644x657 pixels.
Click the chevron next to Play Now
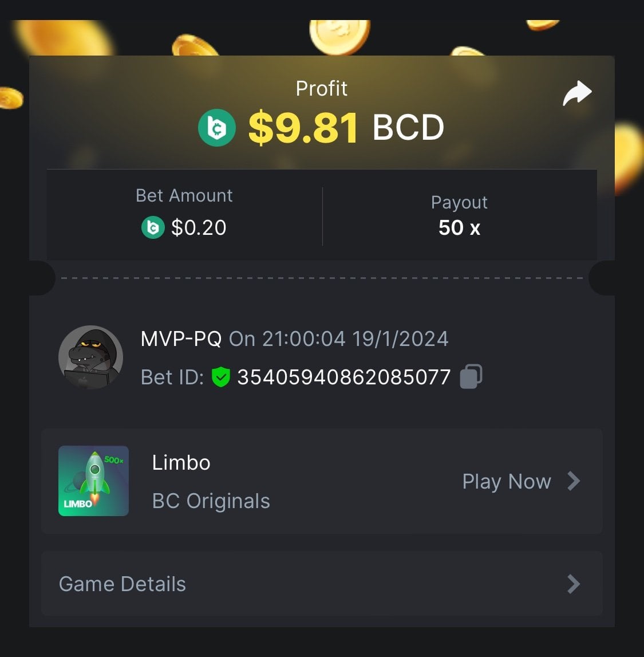pyautogui.click(x=574, y=481)
